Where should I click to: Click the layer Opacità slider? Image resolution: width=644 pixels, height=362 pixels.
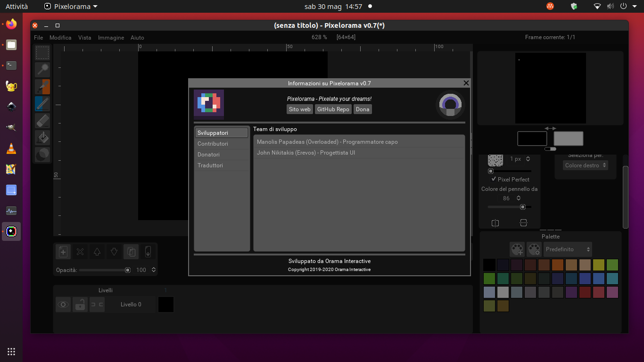click(x=105, y=270)
